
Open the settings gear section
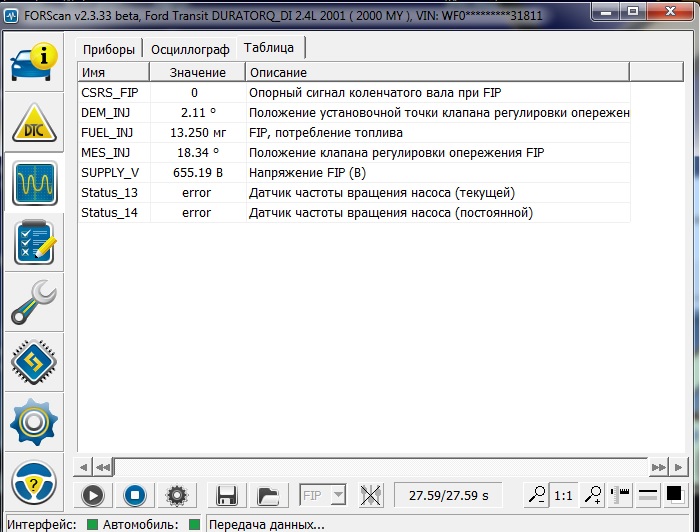click(x=34, y=422)
